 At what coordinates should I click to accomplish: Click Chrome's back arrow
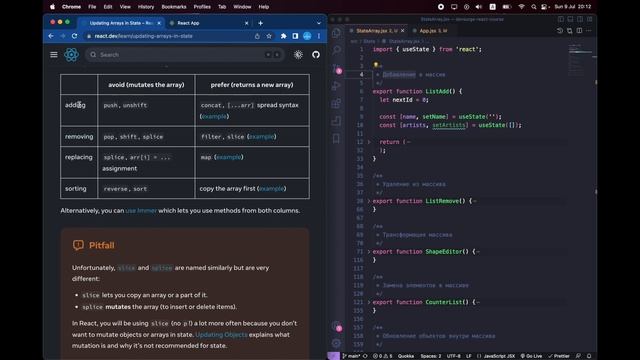click(x=51, y=36)
